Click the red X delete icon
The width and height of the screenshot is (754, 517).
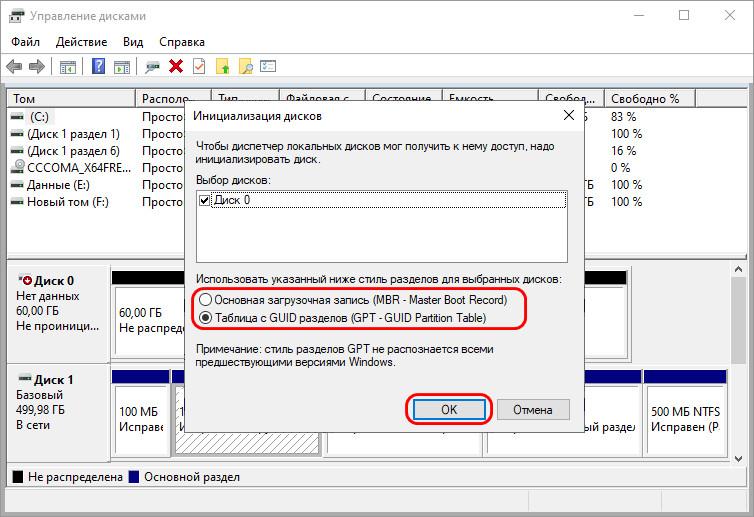[176, 66]
